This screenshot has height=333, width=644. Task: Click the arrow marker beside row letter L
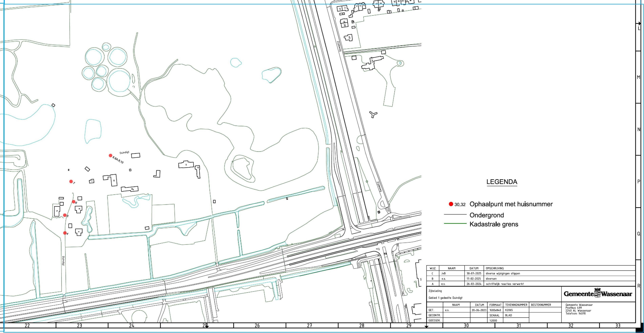639,24
